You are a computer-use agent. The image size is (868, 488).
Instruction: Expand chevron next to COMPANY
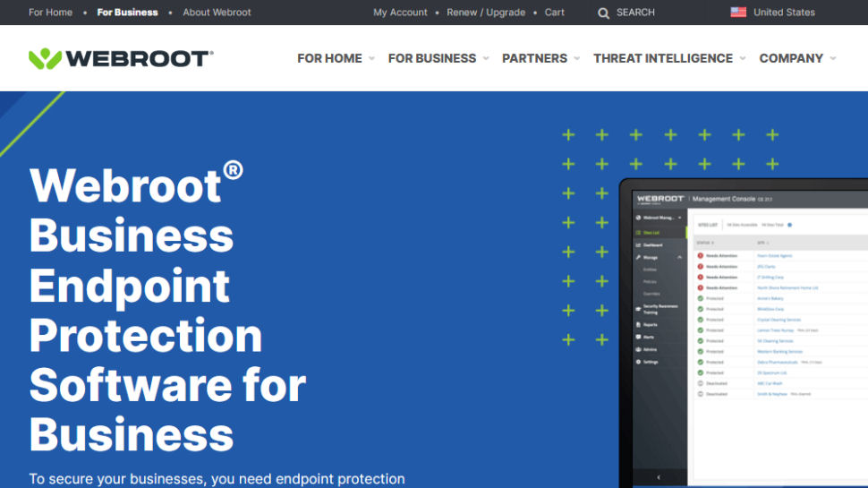tap(833, 58)
